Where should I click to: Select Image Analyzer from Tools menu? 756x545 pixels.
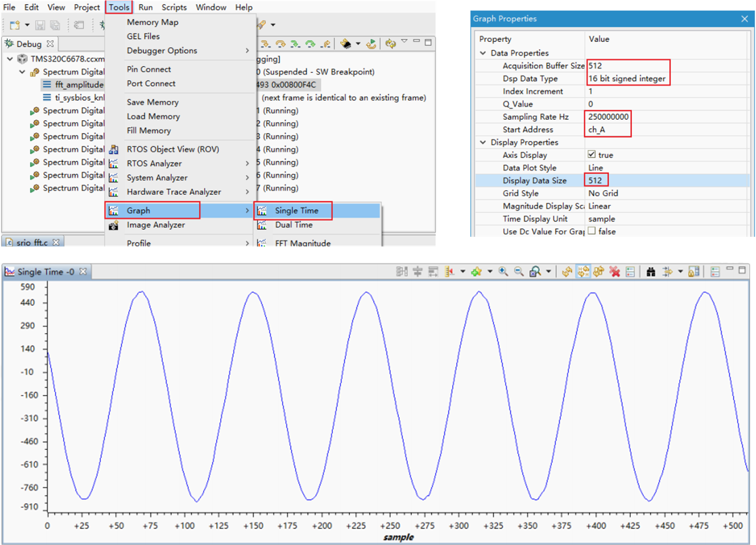click(156, 225)
